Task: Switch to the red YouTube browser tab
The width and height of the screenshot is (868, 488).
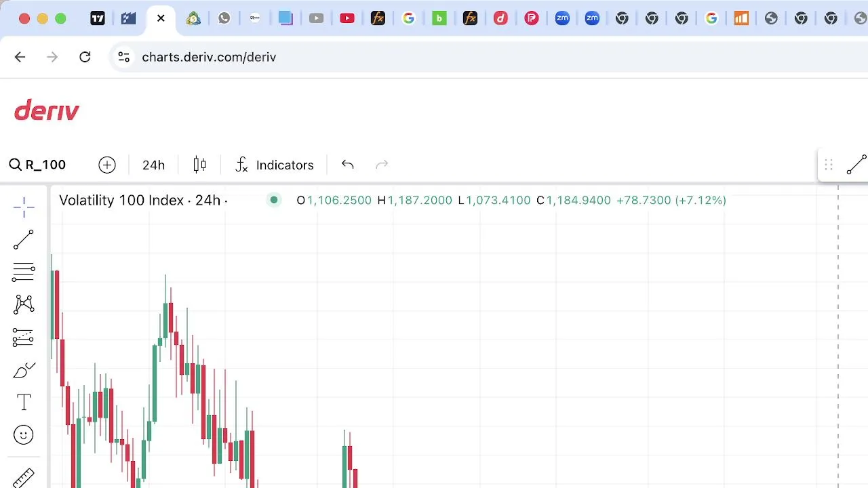Action: point(347,18)
